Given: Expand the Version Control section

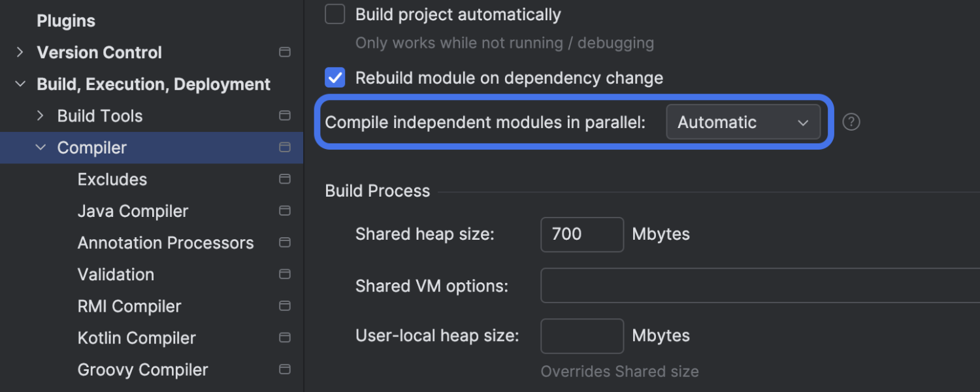Looking at the screenshot, I should pyautogui.click(x=20, y=52).
